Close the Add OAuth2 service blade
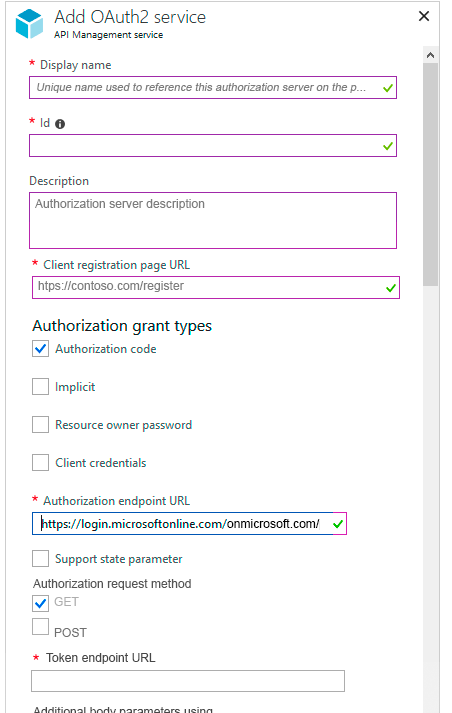This screenshot has width=452, height=713. pyautogui.click(x=424, y=16)
